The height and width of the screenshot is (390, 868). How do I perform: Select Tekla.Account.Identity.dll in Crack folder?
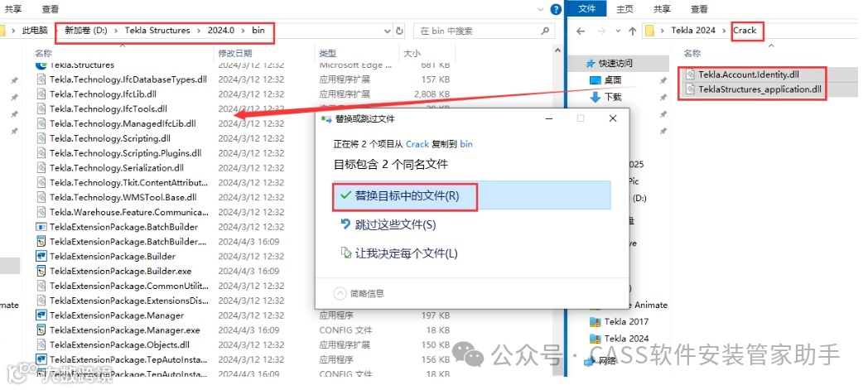[749, 75]
